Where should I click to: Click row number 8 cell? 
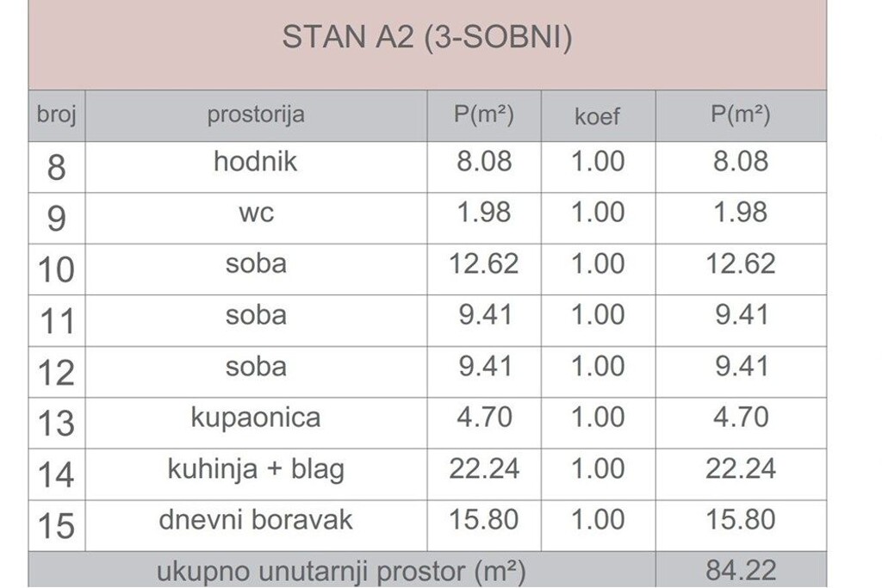pyautogui.click(x=57, y=166)
